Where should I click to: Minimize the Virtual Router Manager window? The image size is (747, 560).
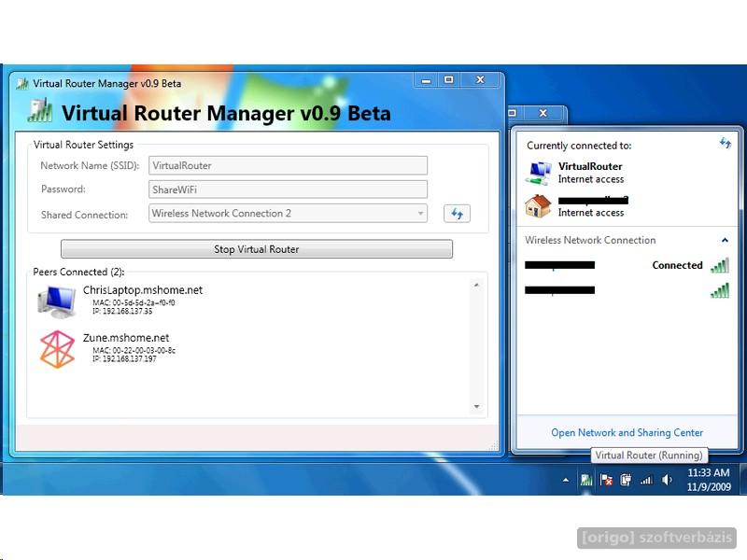click(x=426, y=80)
